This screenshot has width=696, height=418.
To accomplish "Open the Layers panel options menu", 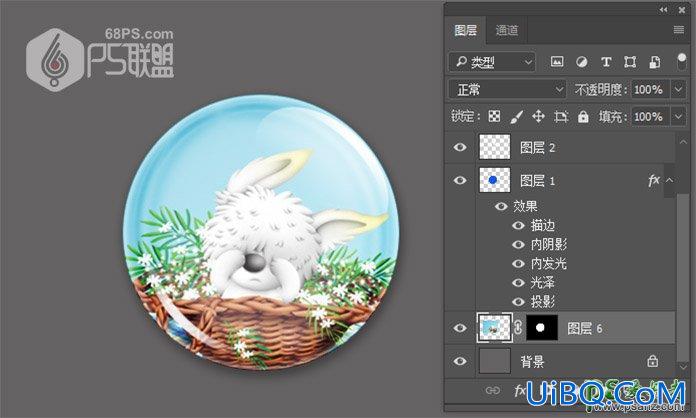I will pos(678,30).
